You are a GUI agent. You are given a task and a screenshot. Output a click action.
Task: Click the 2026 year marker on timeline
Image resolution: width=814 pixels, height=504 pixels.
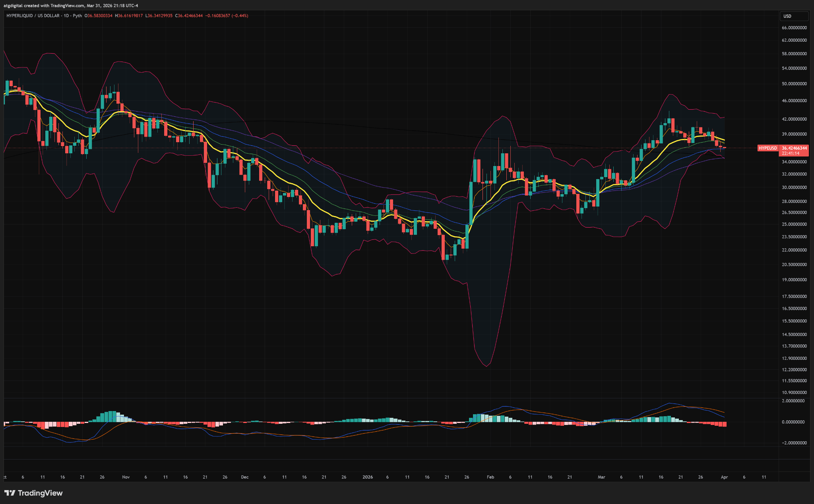click(368, 477)
